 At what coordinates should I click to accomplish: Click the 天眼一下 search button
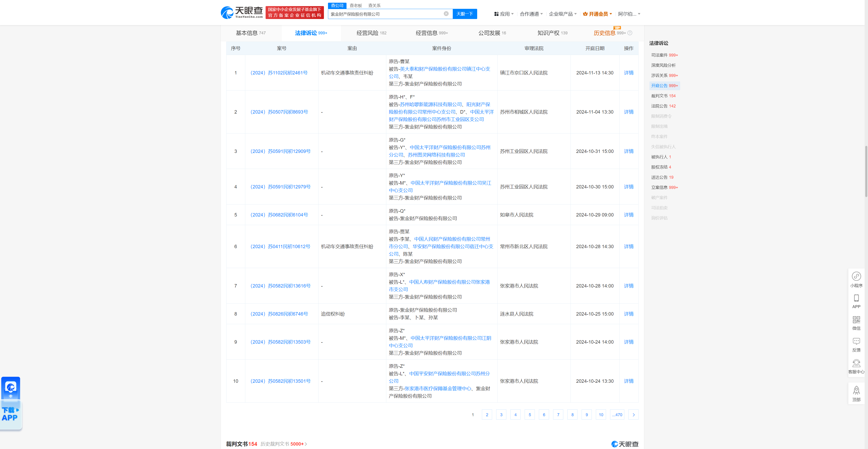click(465, 14)
